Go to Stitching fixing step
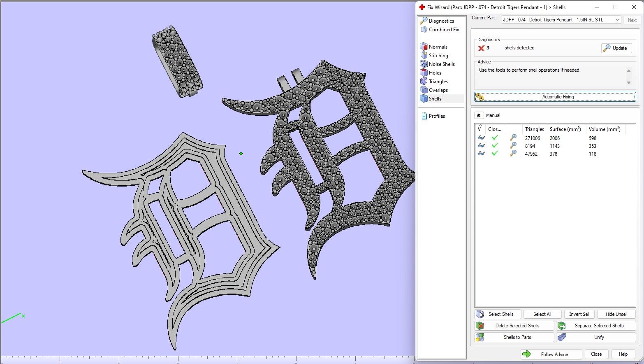 (x=438, y=56)
